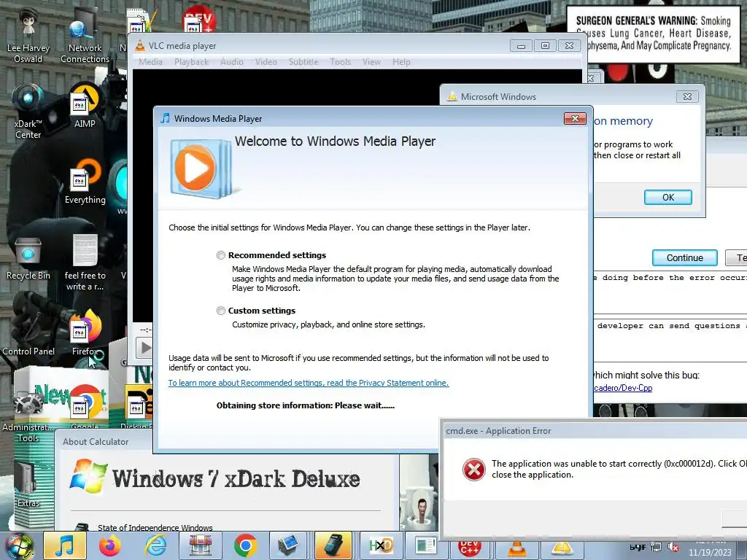Open Internet Explorer from the taskbar
Image resolution: width=747 pixels, height=560 pixels.
click(155, 545)
